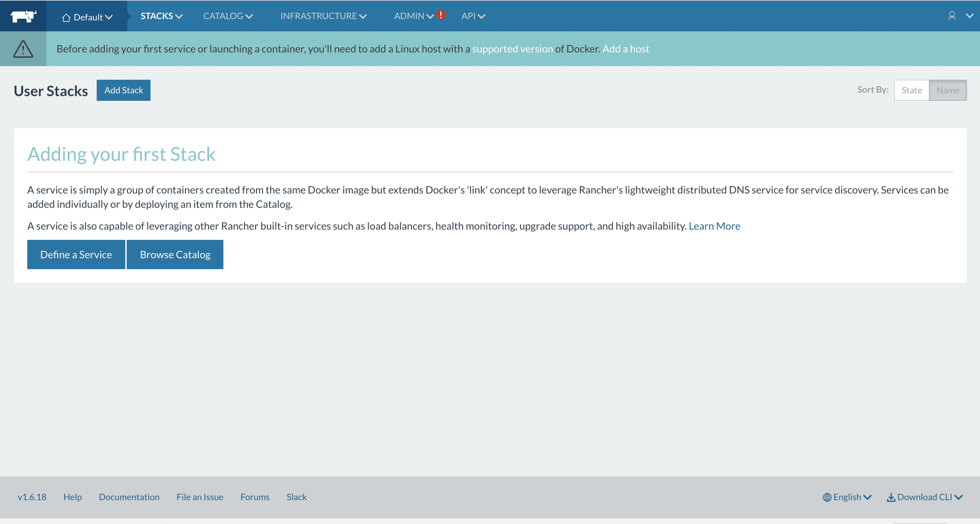Open the user avatar icon menu

point(951,16)
